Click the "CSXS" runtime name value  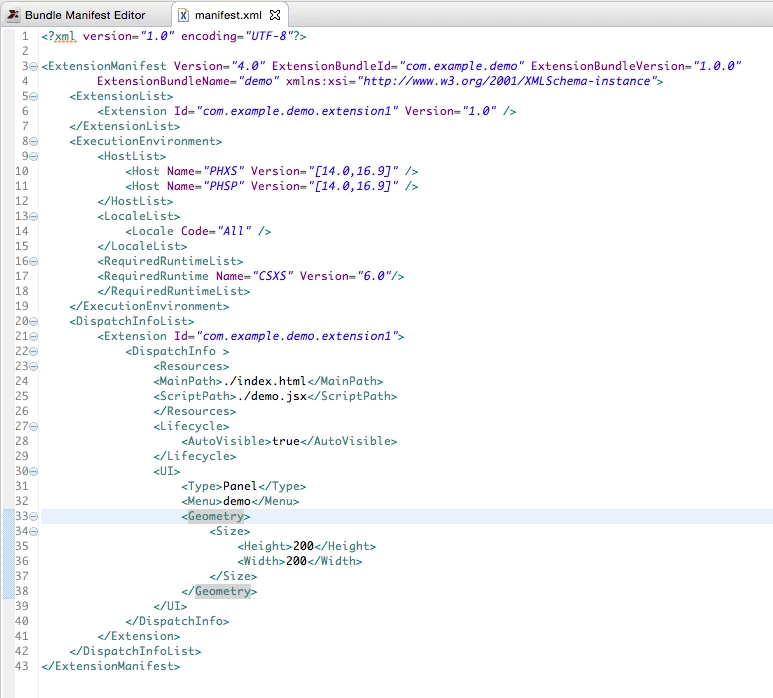pyautogui.click(x=273, y=276)
